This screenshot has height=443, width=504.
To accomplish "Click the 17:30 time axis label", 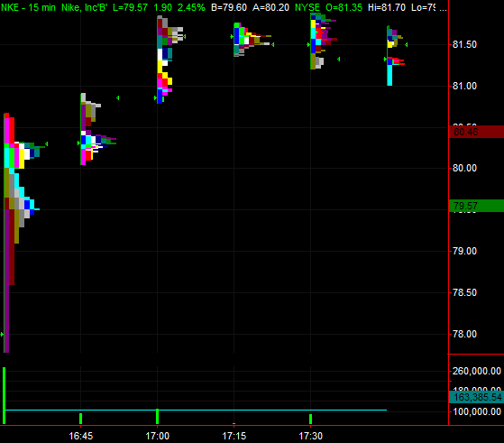I will 310,436.
